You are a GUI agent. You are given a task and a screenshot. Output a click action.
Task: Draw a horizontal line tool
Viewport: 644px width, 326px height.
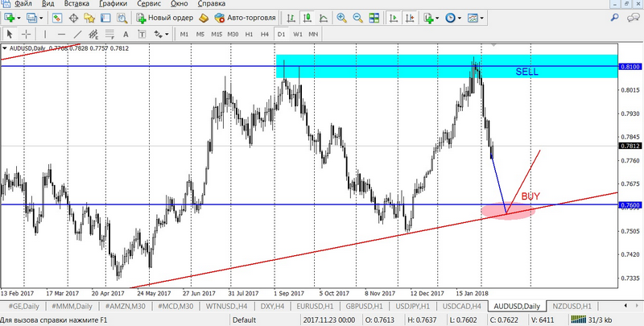62,34
